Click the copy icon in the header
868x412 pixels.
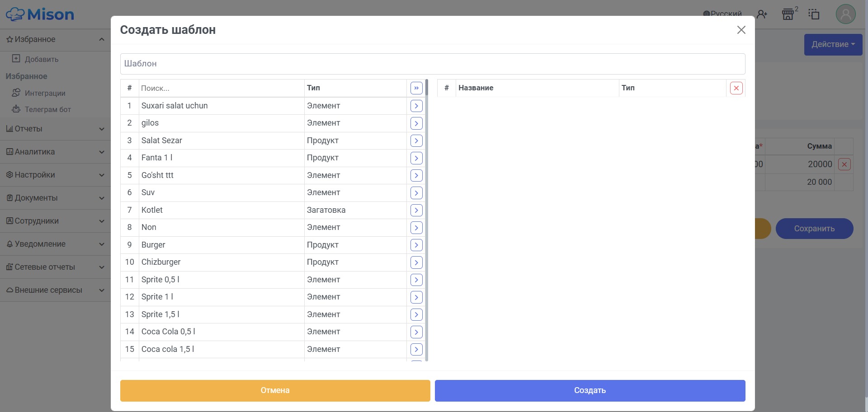tap(814, 14)
